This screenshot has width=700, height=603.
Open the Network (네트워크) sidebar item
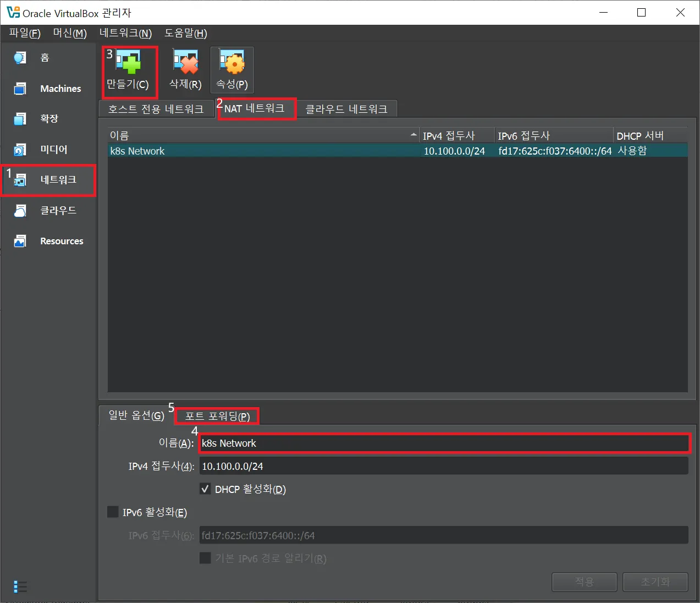pyautogui.click(x=48, y=180)
